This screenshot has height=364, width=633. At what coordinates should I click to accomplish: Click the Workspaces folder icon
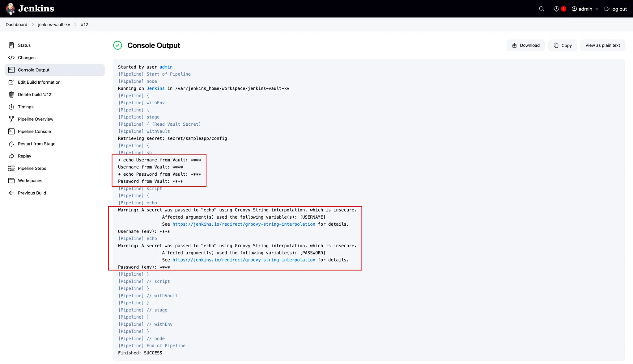click(11, 181)
